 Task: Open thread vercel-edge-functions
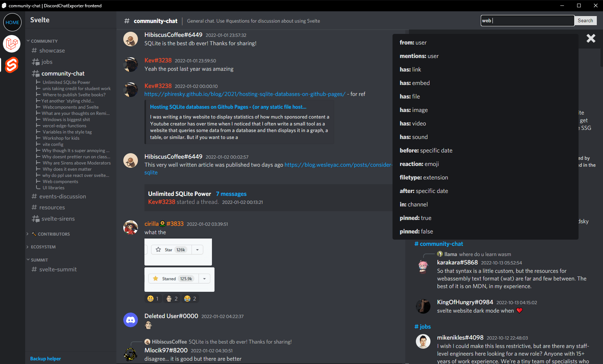tap(65, 126)
